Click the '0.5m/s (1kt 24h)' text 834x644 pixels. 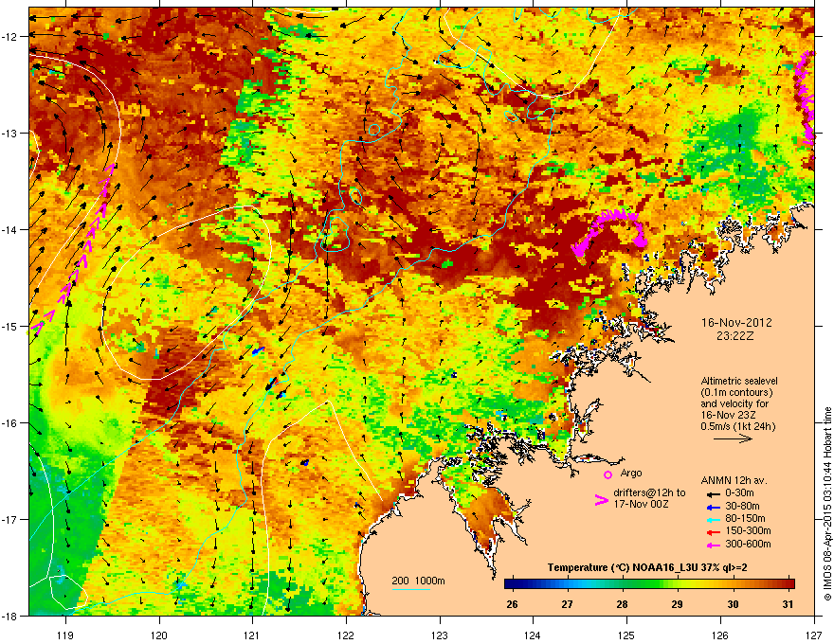[737, 426]
